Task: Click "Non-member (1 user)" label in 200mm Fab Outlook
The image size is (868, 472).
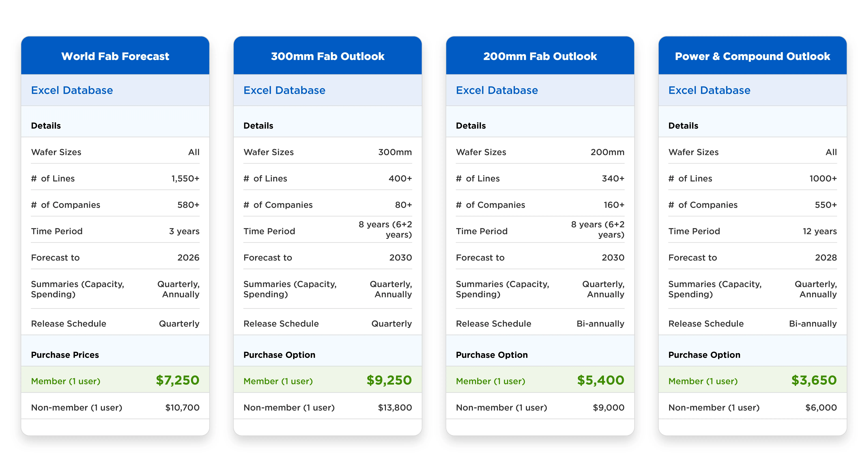Action: pyautogui.click(x=501, y=408)
